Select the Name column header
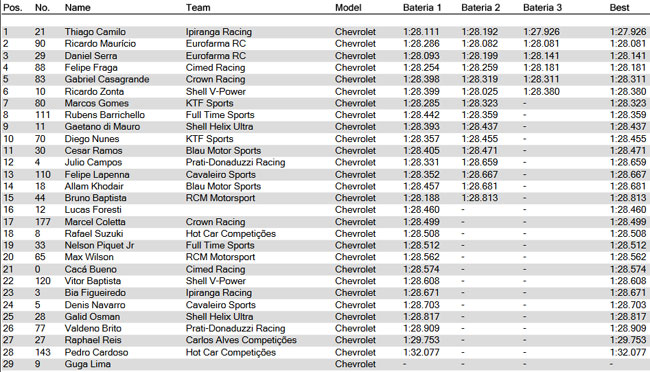The image size is (650, 372). coord(78,7)
